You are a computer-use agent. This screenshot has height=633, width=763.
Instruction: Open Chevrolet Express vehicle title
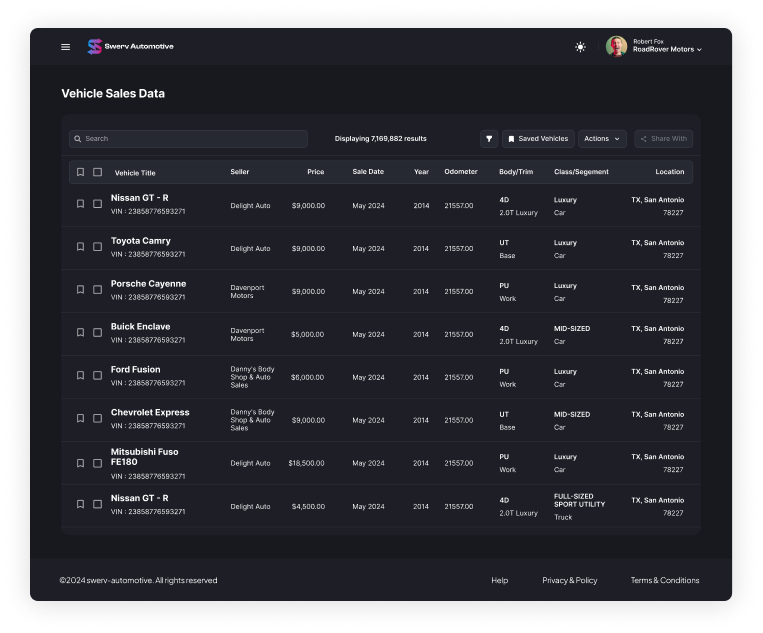pyautogui.click(x=150, y=412)
